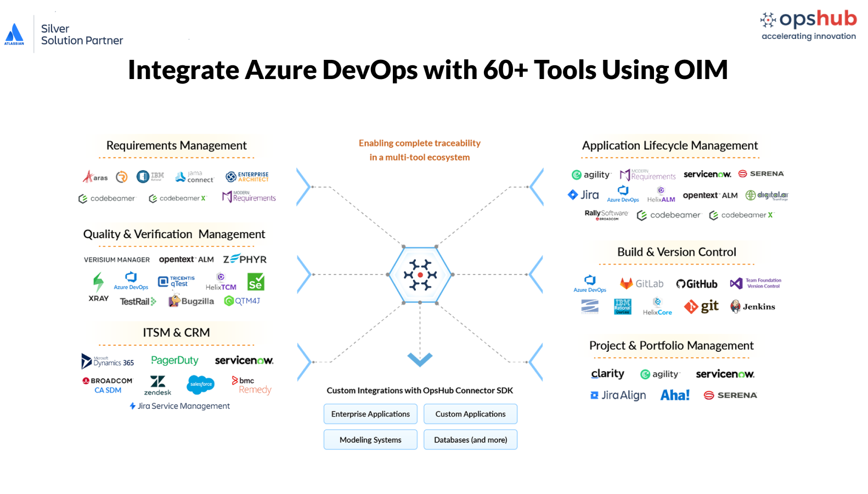Image resolution: width=868 pixels, height=494 pixels.
Task: Select the Xray logo
Action: [x=98, y=288]
